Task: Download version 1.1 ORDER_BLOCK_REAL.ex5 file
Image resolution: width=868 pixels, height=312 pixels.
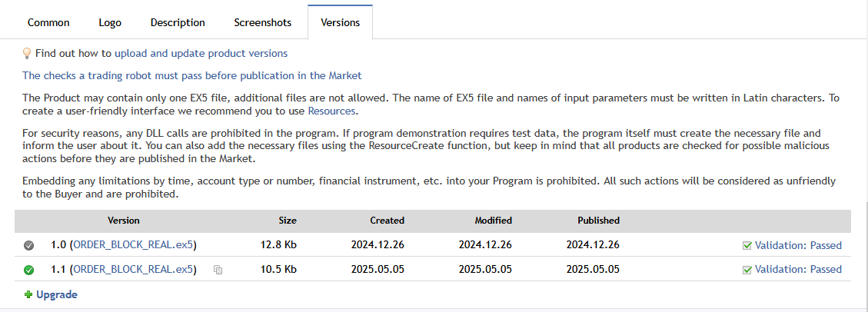Action: (x=133, y=270)
